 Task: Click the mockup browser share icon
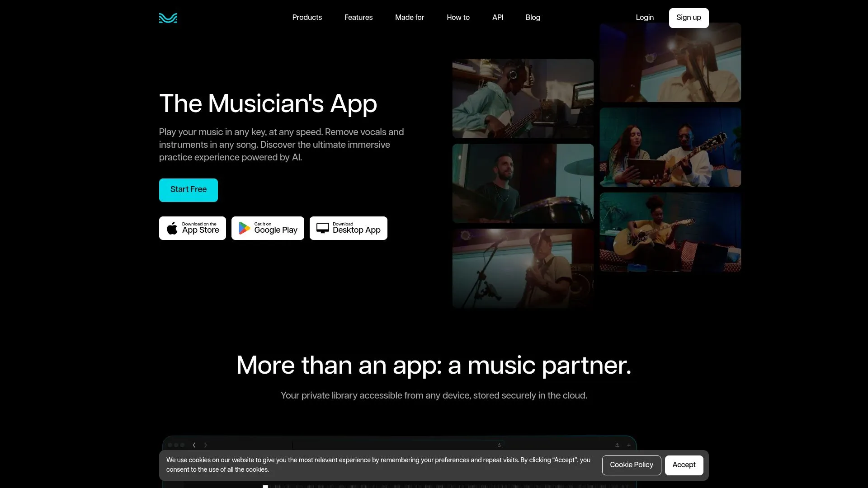(x=617, y=445)
